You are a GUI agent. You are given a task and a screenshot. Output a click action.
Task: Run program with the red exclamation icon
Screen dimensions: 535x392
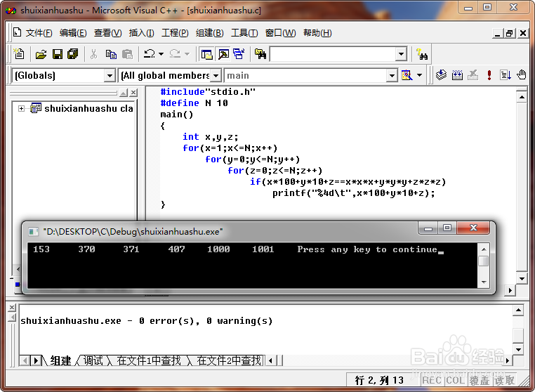coord(489,74)
